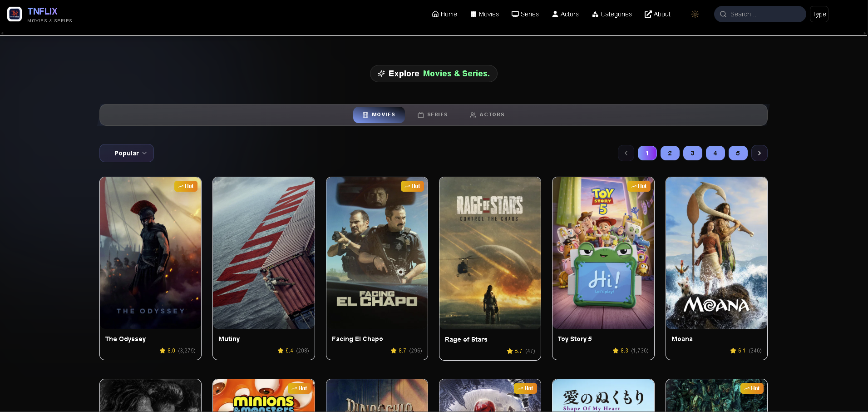Open Categories in the navigation bar
This screenshot has height=412, width=868.
tap(612, 14)
